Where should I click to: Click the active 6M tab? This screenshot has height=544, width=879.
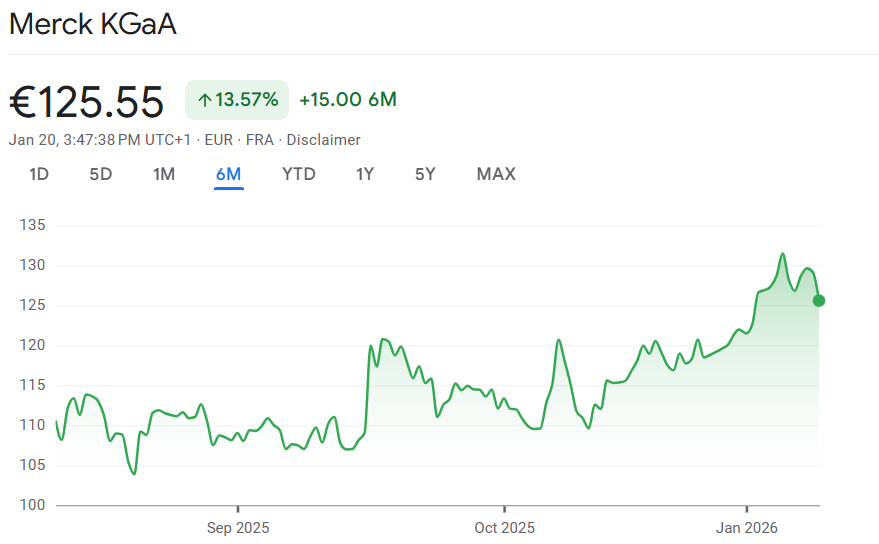228,174
